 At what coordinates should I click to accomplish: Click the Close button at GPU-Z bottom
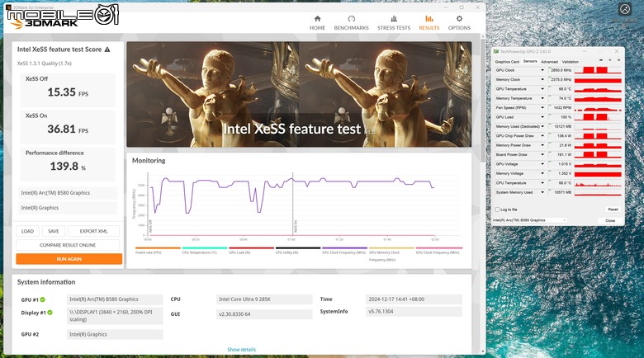pos(610,220)
